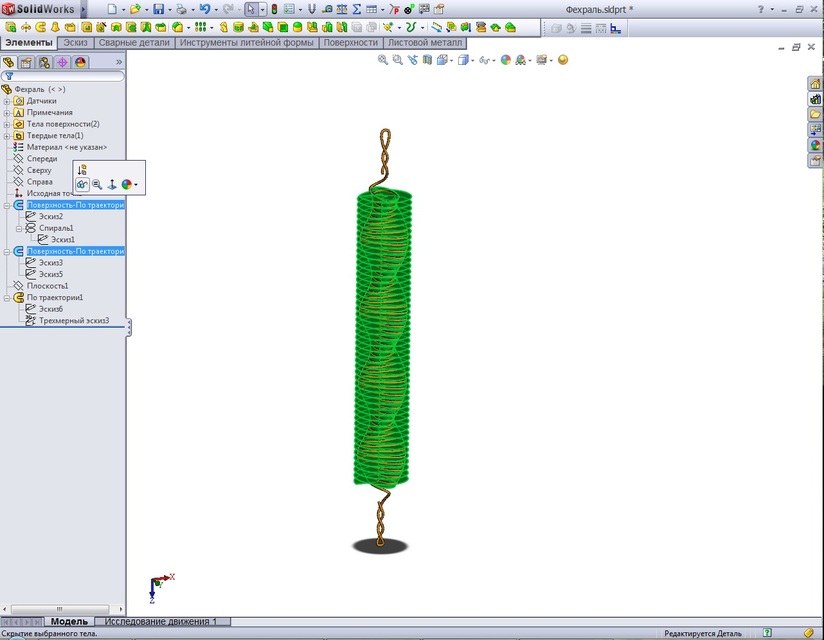The height and width of the screenshot is (640, 824).
Task: Expand the Тела поверхности(2) folder
Action: (7, 122)
